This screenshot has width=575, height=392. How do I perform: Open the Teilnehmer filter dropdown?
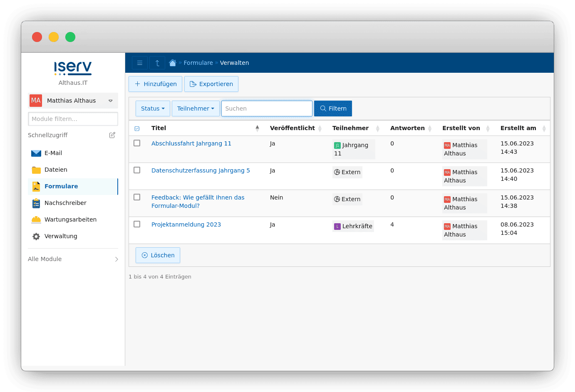point(196,108)
